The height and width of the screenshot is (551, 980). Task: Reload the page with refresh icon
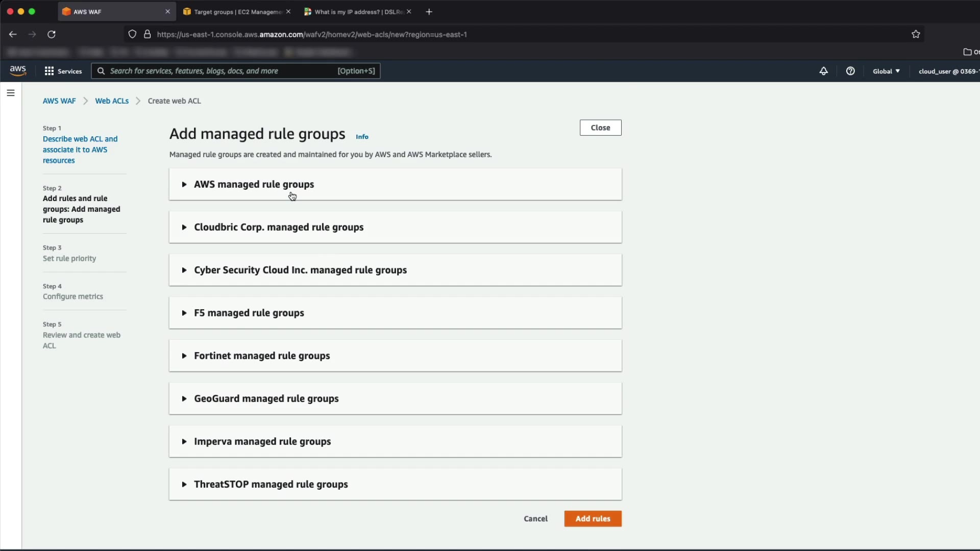[52, 34]
